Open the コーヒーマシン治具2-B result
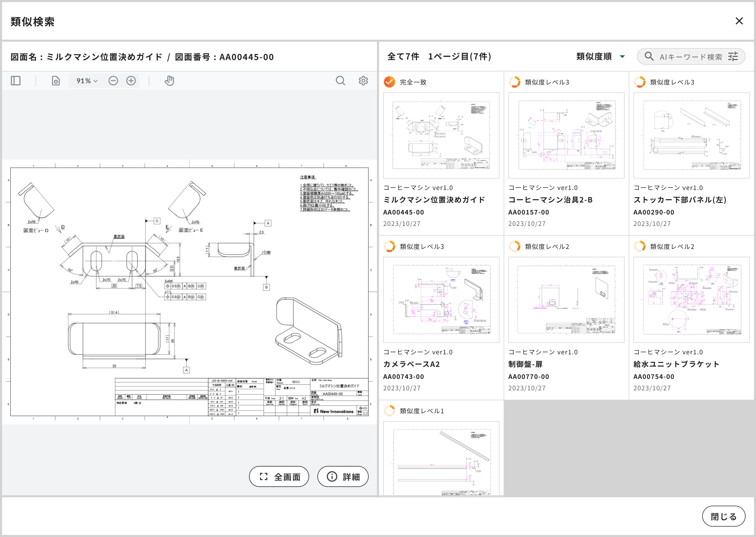756x537 pixels. (x=566, y=136)
